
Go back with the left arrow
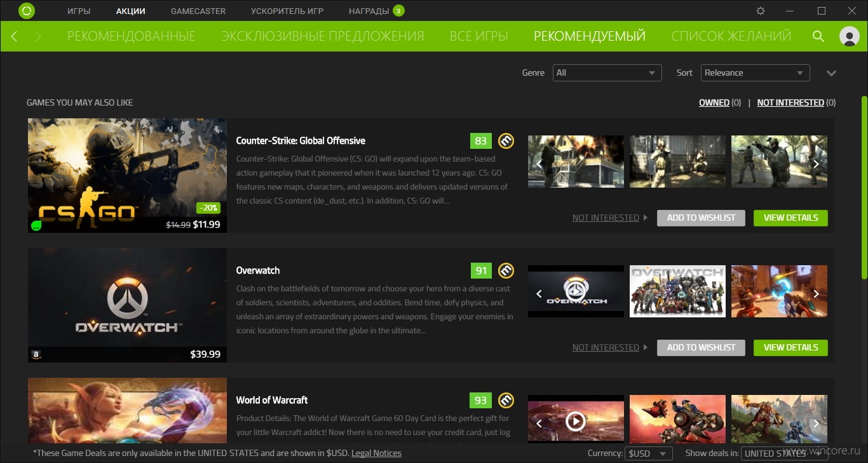pos(14,36)
